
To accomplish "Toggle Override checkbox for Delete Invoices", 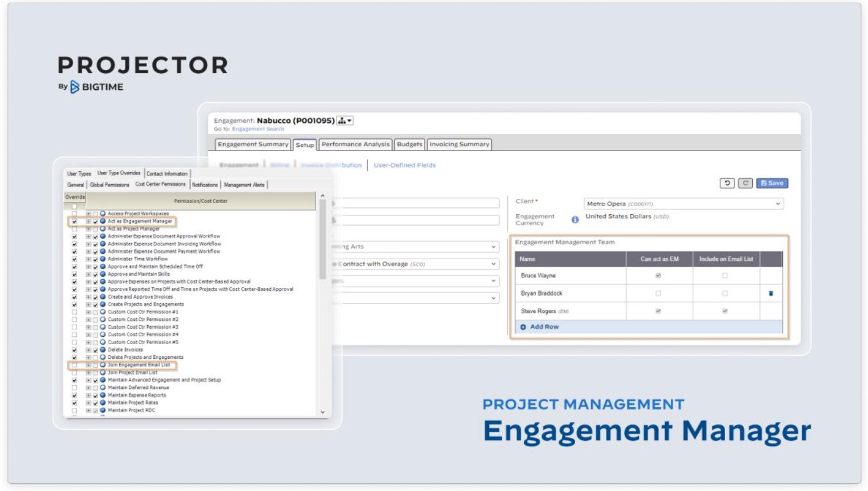I will (x=74, y=350).
